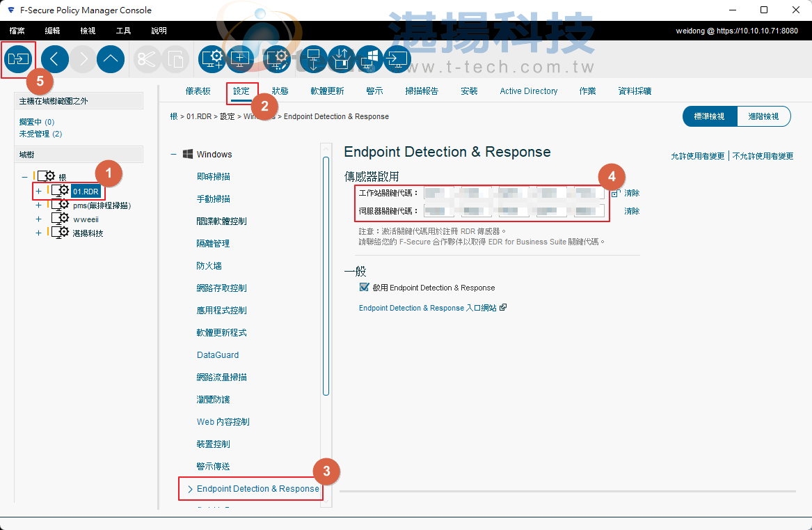
Task: Click the new policy domain toolbar icon
Action: click(212, 59)
